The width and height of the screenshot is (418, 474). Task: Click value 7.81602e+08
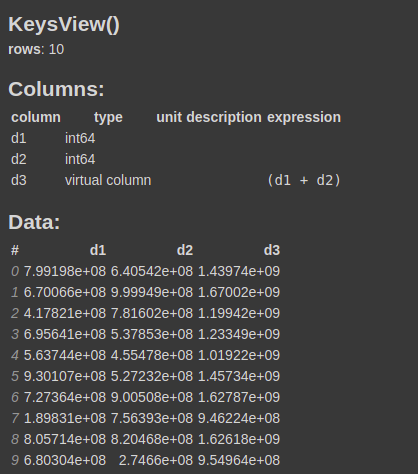pos(152,313)
